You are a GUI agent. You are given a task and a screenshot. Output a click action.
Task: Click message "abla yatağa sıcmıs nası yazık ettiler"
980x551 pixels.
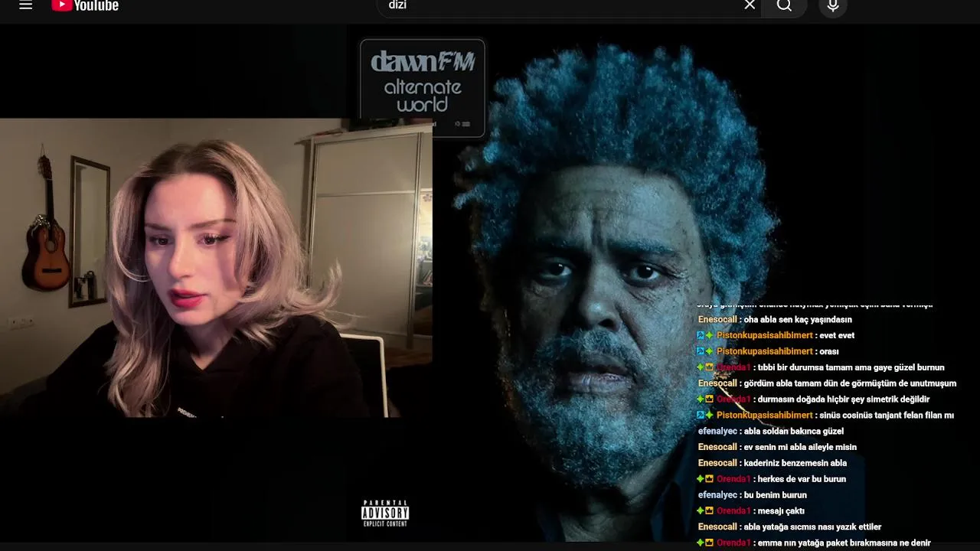(812, 527)
